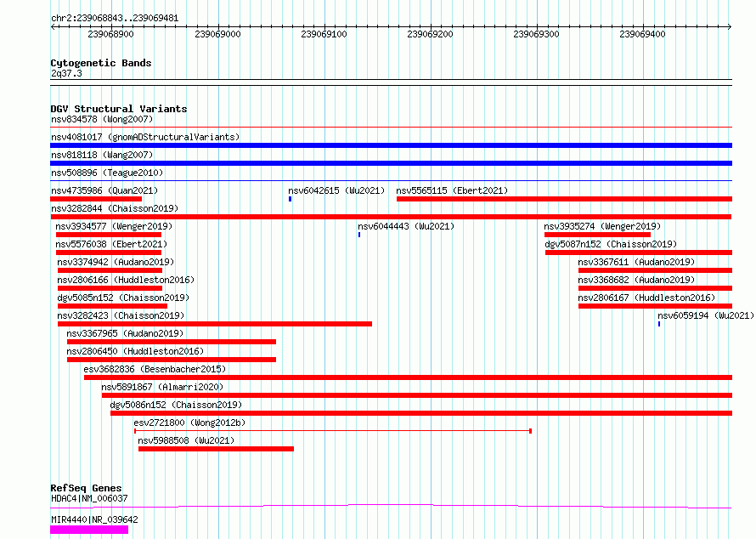Open the nsv3367611 (Audano2019) label

636,262
